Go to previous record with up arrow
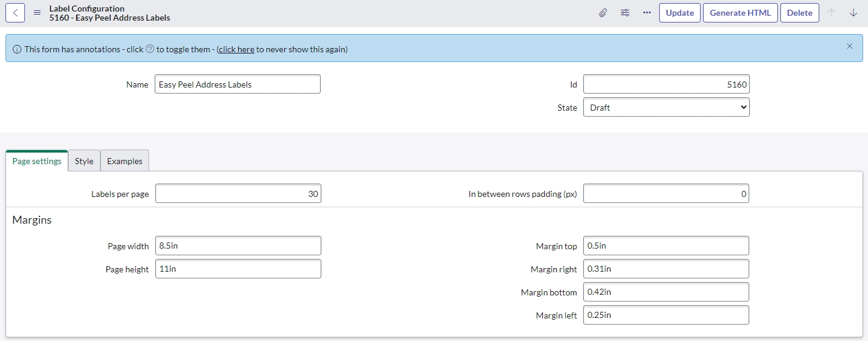868x341 pixels. tap(831, 13)
